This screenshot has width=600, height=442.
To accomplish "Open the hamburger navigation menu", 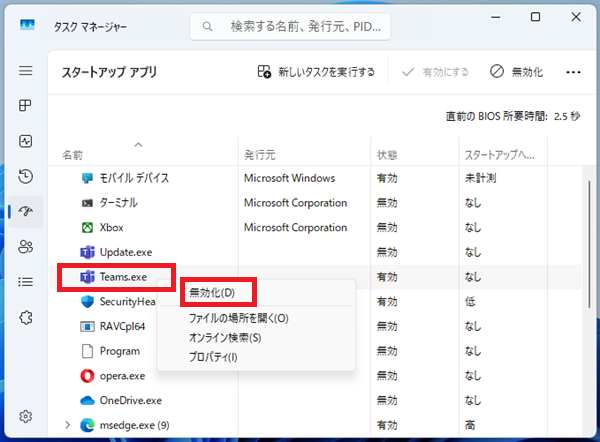I will coord(26,70).
